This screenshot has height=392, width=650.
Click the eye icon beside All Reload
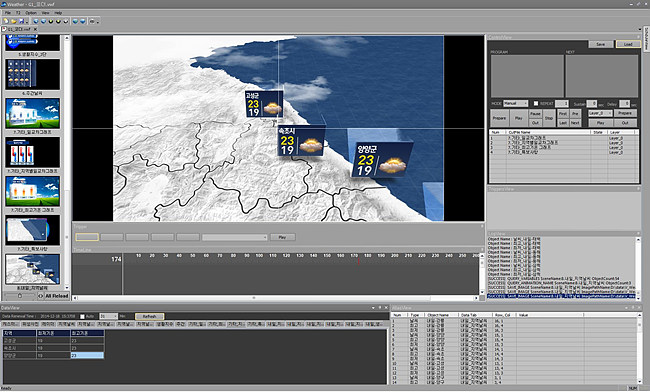point(41,296)
